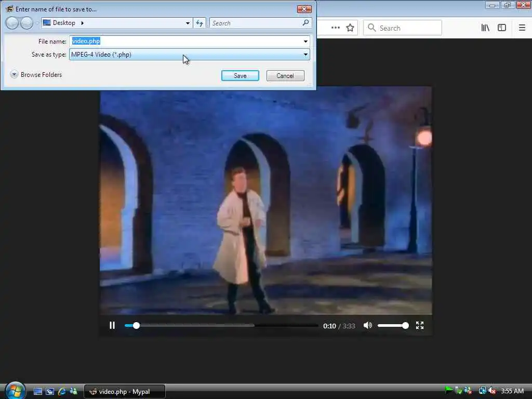Image resolution: width=532 pixels, height=399 pixels.
Task: Go back in save dialog navigation
Action: [12, 23]
